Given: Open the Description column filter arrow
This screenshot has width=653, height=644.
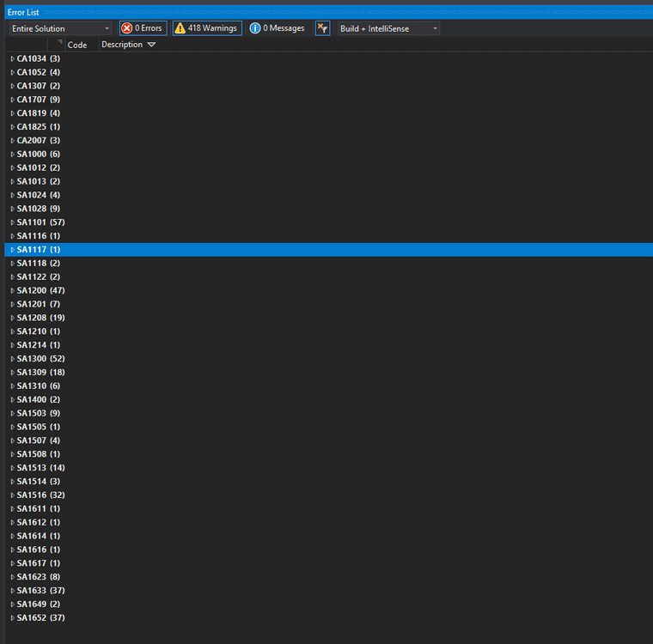Looking at the screenshot, I should (x=151, y=45).
